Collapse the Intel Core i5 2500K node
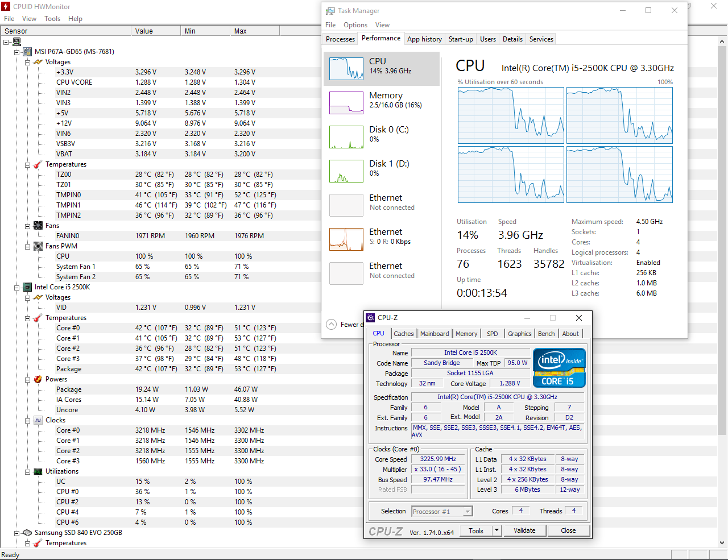This screenshot has width=728, height=560. click(17, 287)
